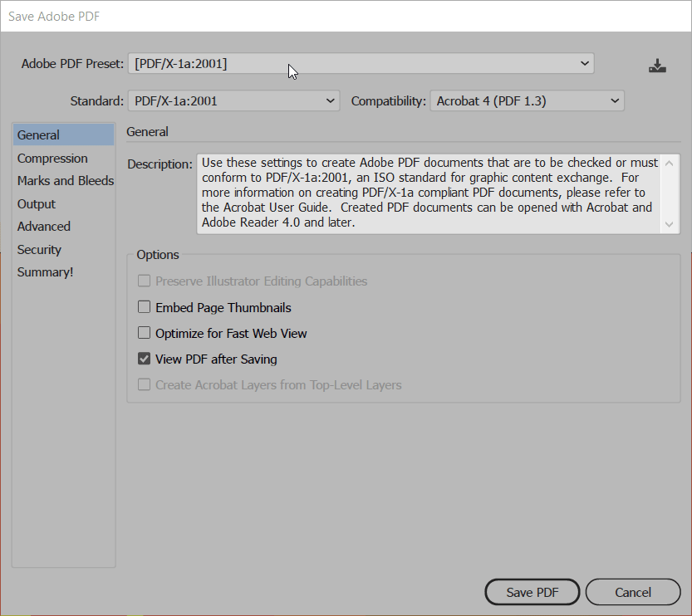Click the Cancel button
The width and height of the screenshot is (692, 616).
click(x=633, y=592)
